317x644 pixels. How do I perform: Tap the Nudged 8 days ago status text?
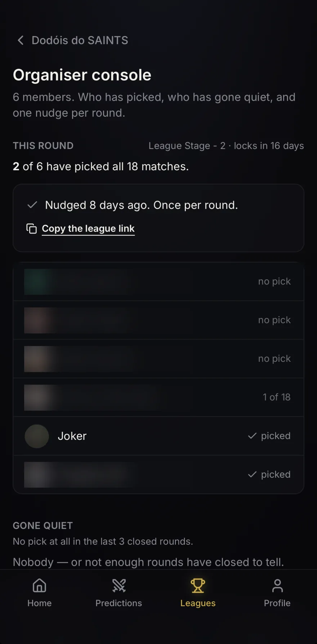[142, 205]
